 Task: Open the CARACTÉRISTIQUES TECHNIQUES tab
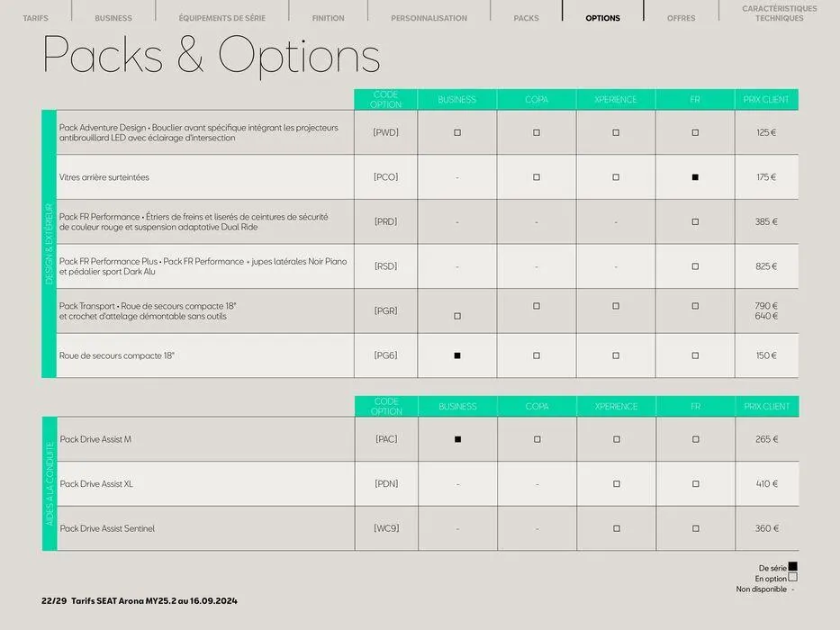coord(779,13)
